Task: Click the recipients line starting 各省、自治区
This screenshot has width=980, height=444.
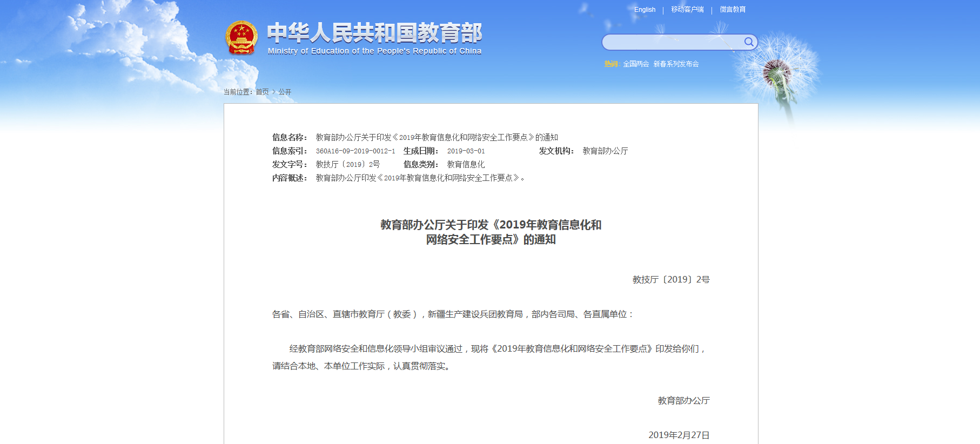Action: point(453,314)
